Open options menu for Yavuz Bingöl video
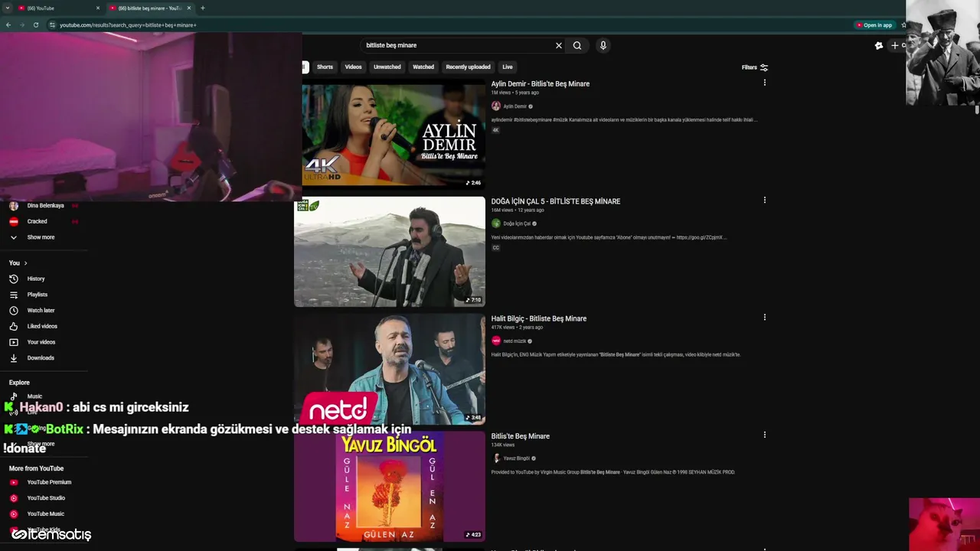 tap(764, 435)
